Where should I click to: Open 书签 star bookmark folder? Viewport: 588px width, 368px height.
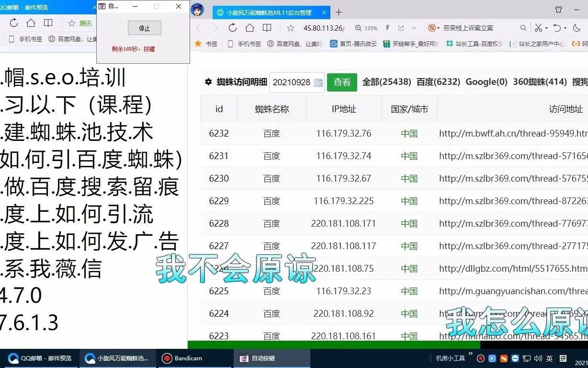click(x=206, y=44)
